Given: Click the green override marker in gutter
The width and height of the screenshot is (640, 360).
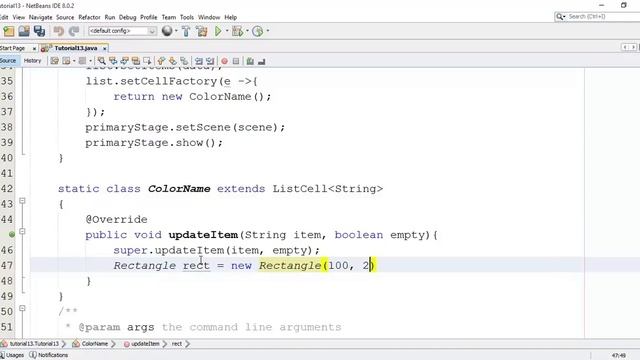Looking at the screenshot, I should tap(12, 234).
